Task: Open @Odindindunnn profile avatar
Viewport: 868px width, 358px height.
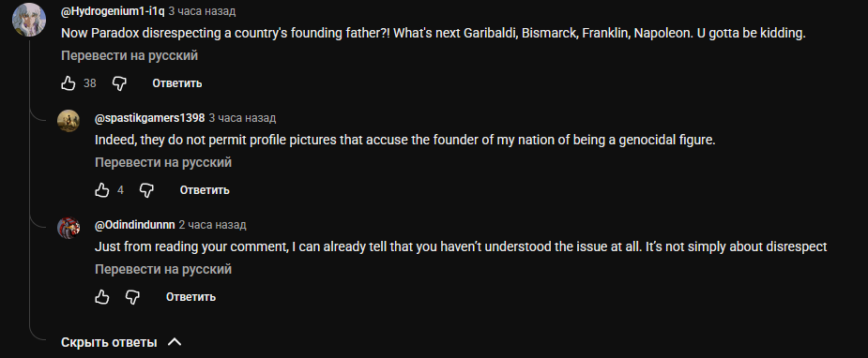Action: tap(69, 228)
